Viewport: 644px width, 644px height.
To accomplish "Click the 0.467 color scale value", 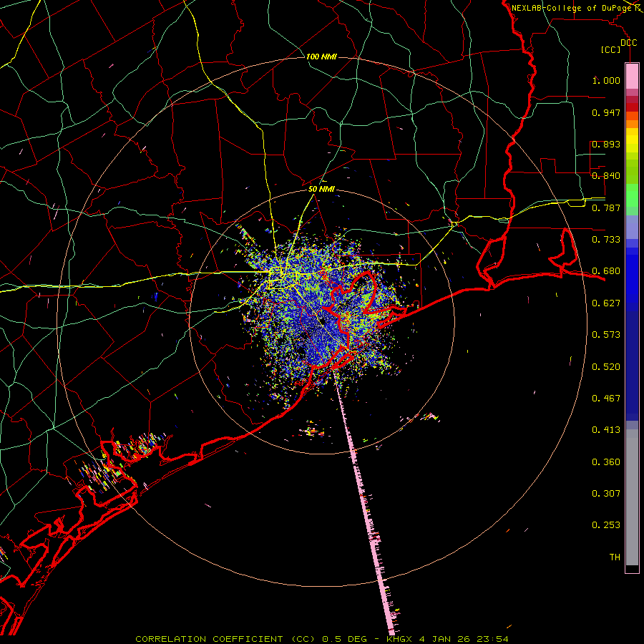I will coord(606,399).
